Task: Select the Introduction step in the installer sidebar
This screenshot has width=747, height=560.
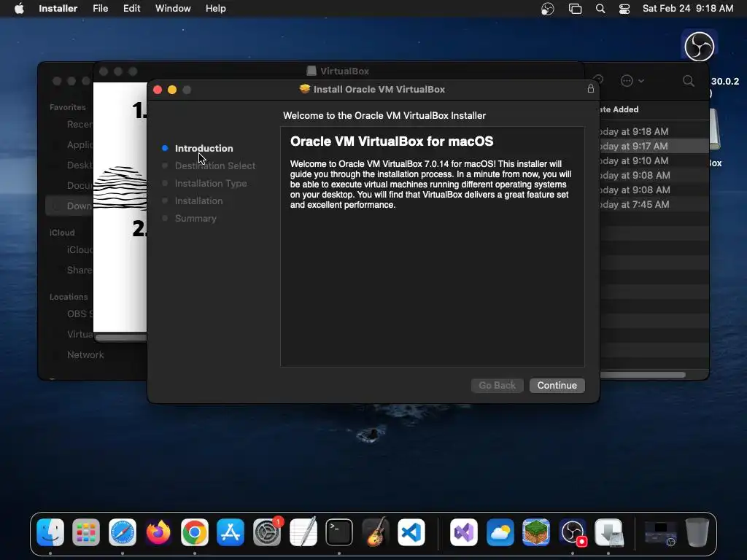Action: [204, 148]
